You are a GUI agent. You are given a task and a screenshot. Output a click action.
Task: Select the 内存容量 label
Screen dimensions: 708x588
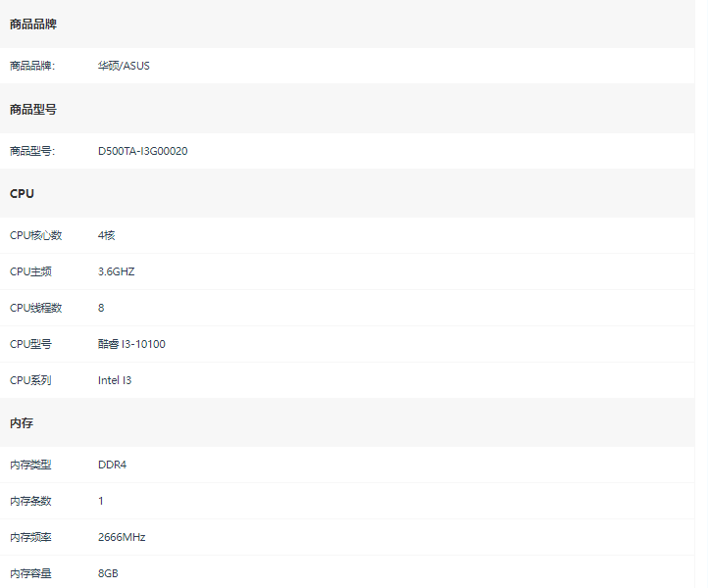[x=30, y=573]
